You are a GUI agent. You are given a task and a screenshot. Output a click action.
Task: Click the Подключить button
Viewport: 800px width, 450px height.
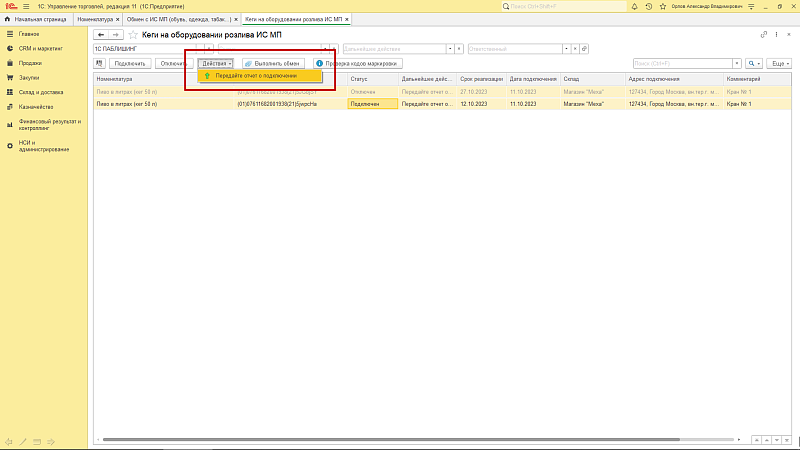pos(130,64)
